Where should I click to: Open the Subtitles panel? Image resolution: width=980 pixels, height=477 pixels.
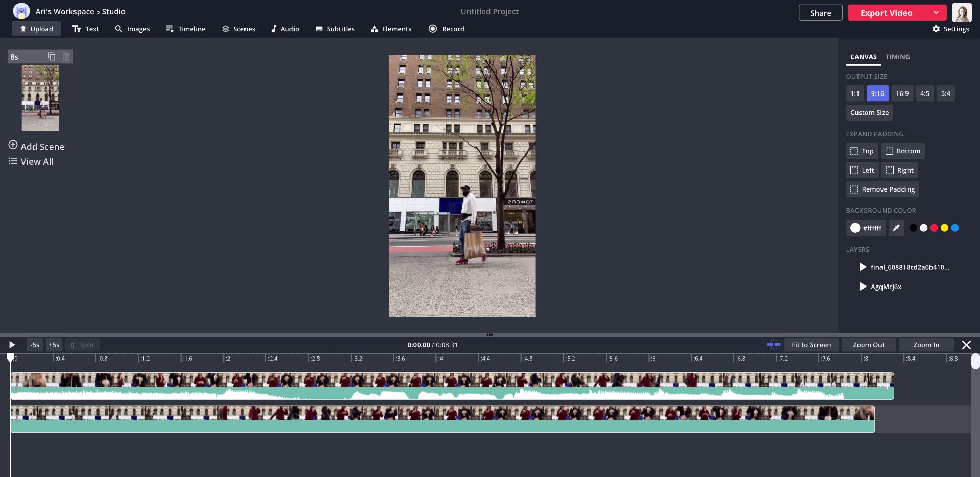coord(335,29)
